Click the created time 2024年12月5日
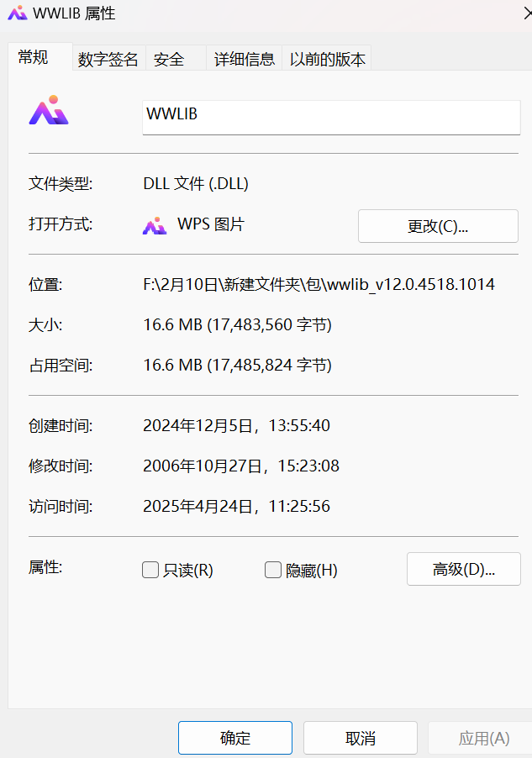 coord(236,425)
